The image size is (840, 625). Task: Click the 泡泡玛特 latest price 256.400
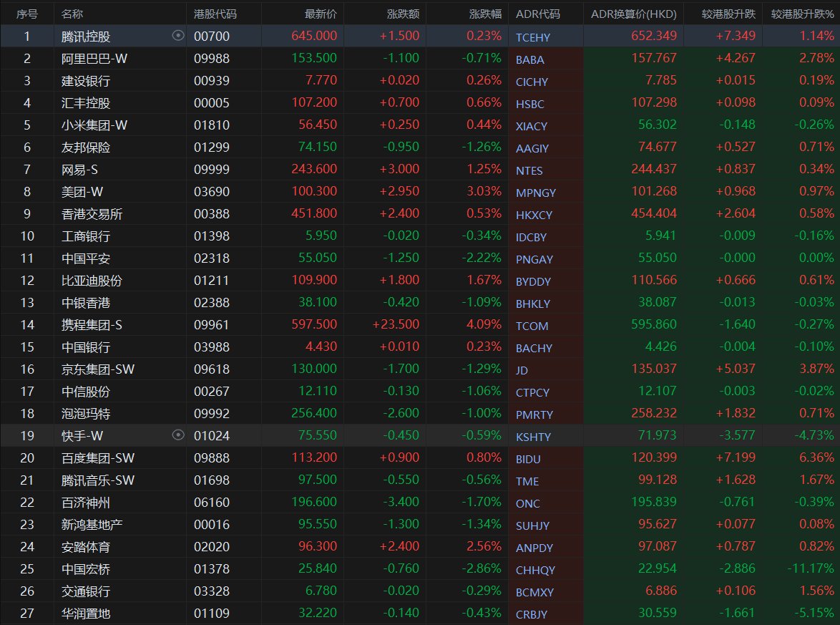(x=315, y=414)
